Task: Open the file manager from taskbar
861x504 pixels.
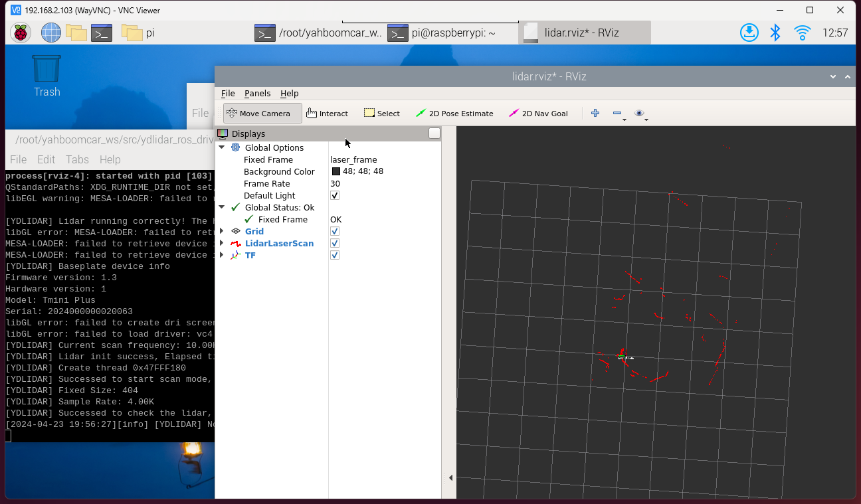Action: click(x=76, y=33)
